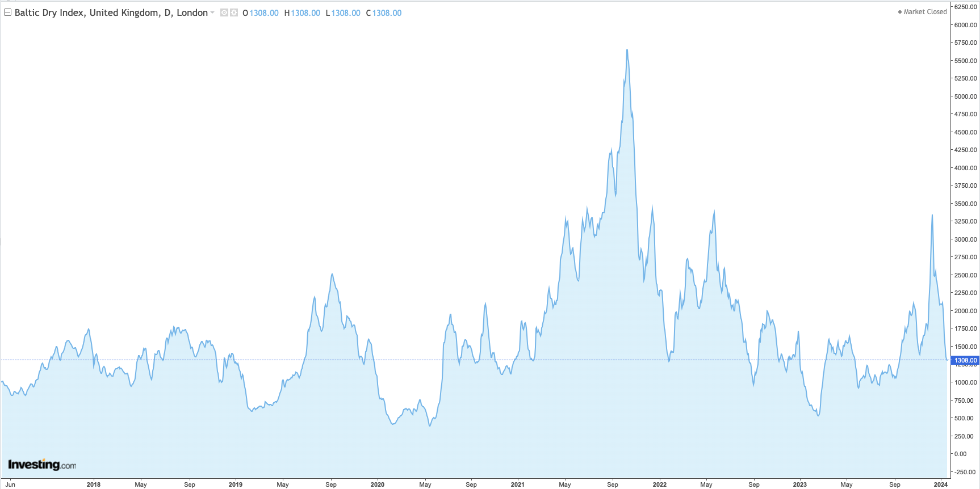The width and height of the screenshot is (980, 489).
Task: Click the -250.00 price axis label
Action: coord(964,472)
